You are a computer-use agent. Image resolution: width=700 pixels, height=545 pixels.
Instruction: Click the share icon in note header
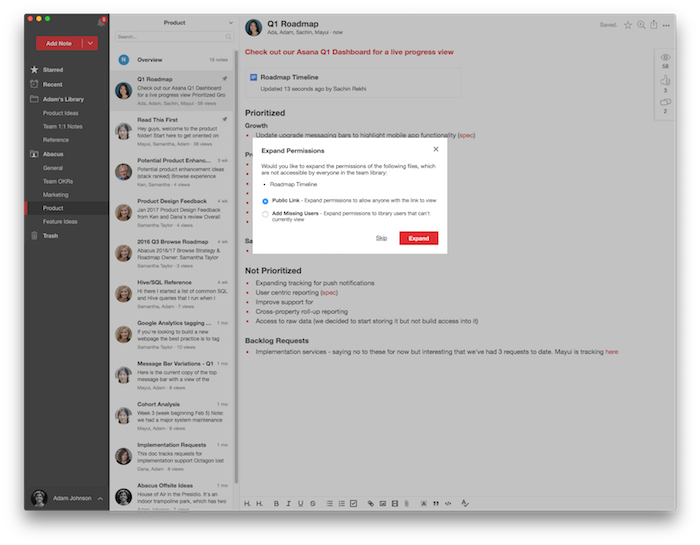[654, 25]
